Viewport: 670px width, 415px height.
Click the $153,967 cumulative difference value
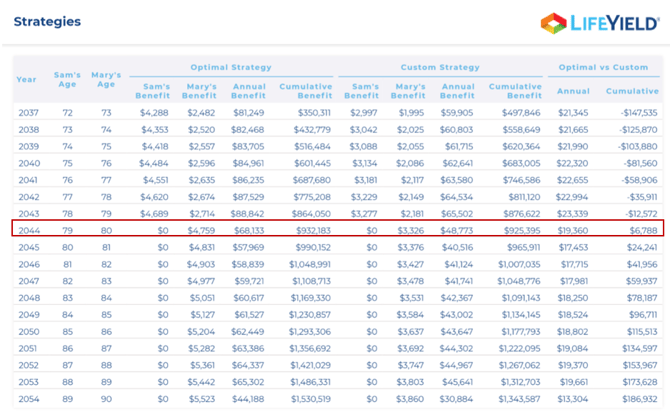640,365
